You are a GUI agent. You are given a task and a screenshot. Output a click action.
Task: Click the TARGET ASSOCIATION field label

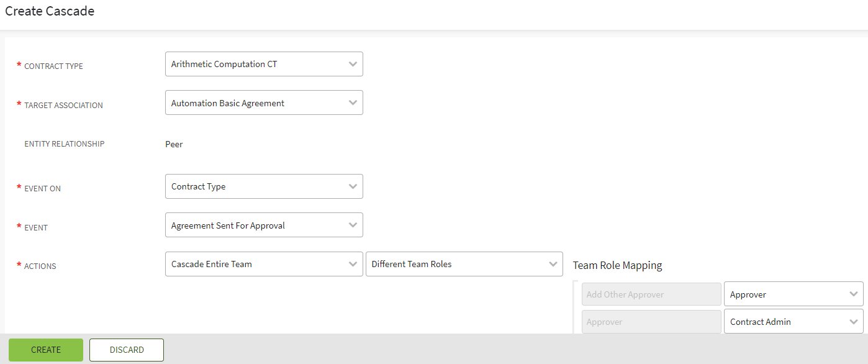pos(63,106)
